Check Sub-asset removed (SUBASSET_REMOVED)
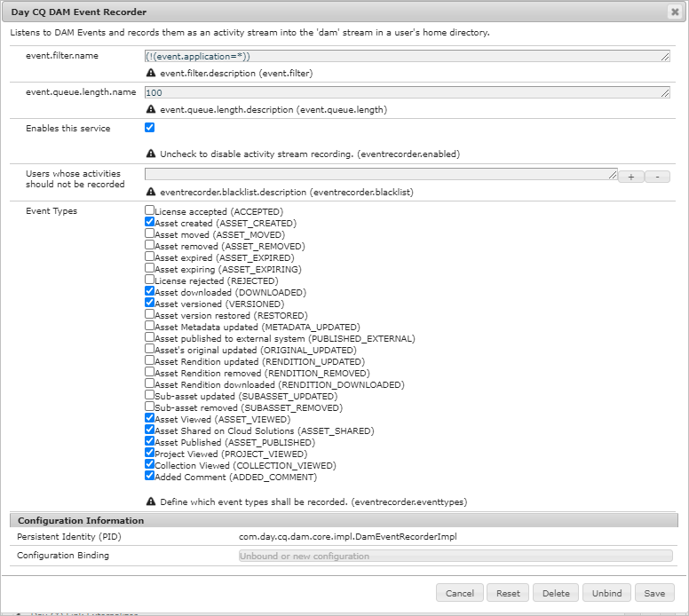The width and height of the screenshot is (689, 616). point(149,406)
